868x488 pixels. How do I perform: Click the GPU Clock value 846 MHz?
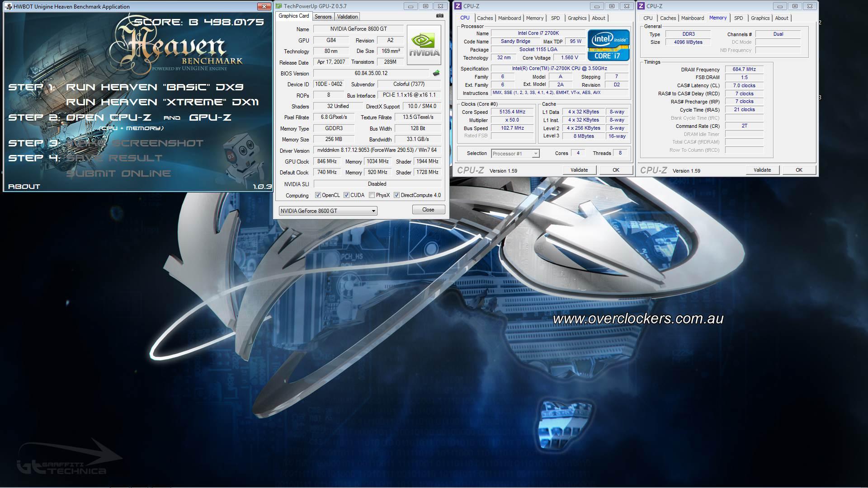(x=327, y=161)
